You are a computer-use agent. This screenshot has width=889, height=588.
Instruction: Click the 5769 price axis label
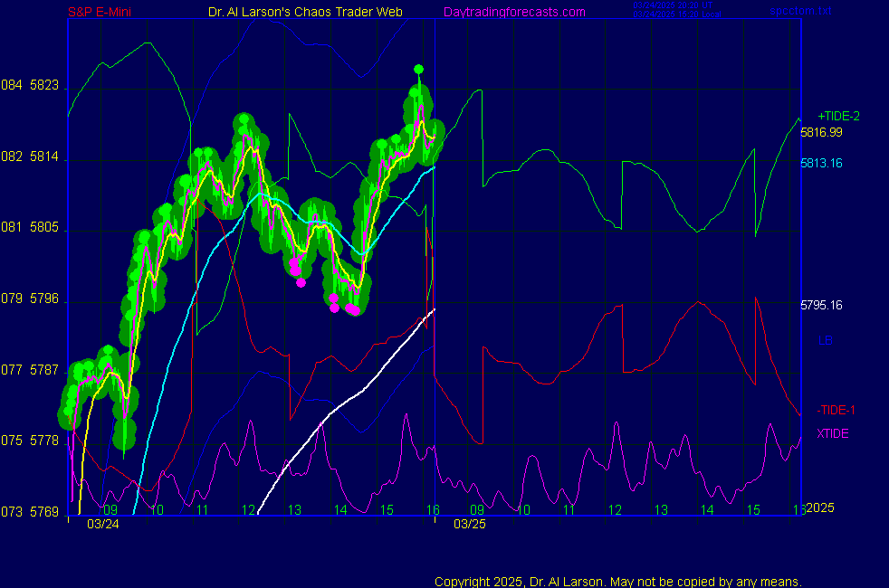coord(43,512)
